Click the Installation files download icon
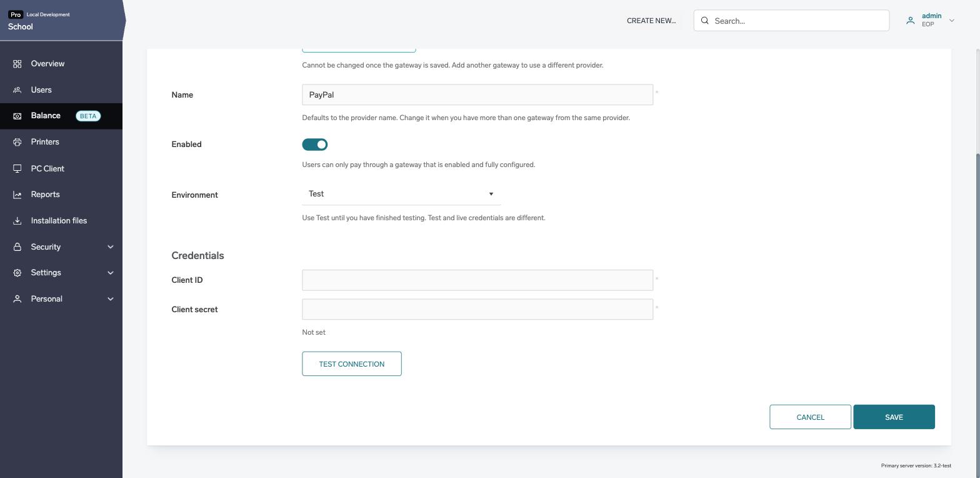 coord(17,221)
